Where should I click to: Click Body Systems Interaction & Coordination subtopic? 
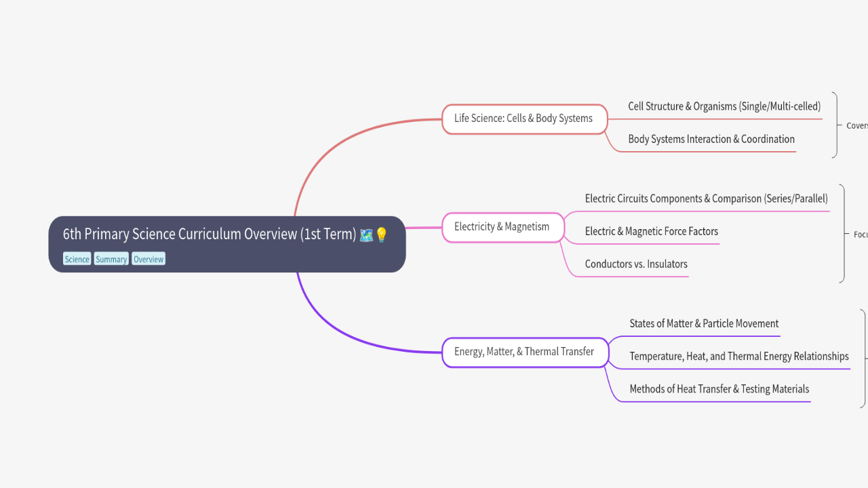[711, 139]
